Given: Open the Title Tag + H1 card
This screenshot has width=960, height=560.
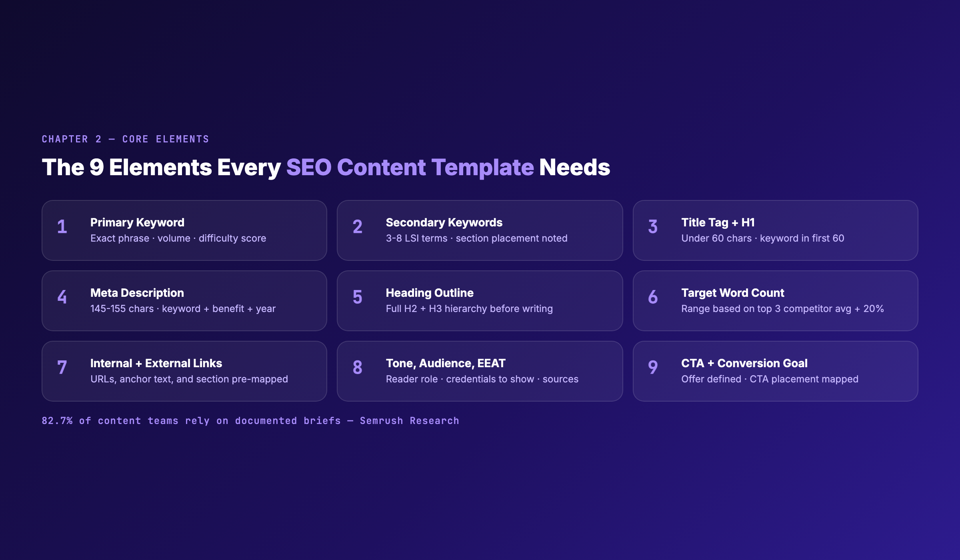Looking at the screenshot, I should (775, 230).
